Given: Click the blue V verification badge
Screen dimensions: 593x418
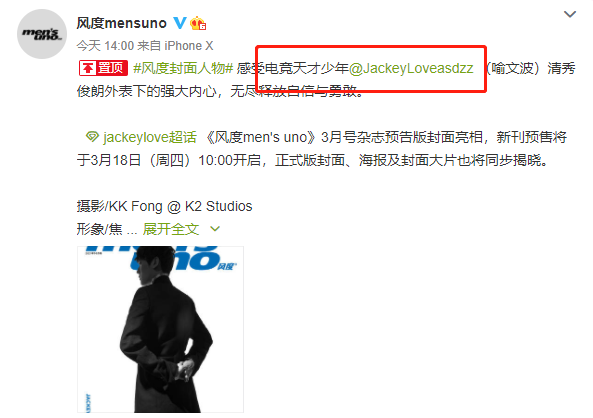Looking at the screenshot, I should (x=180, y=23).
